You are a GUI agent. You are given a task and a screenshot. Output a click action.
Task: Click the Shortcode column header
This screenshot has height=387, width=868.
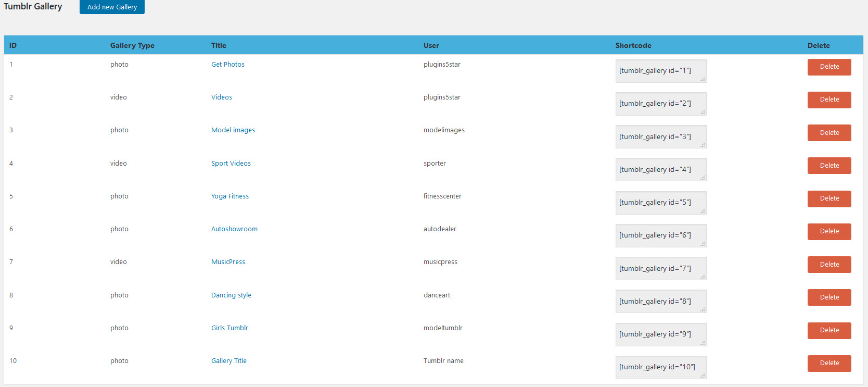(x=633, y=45)
